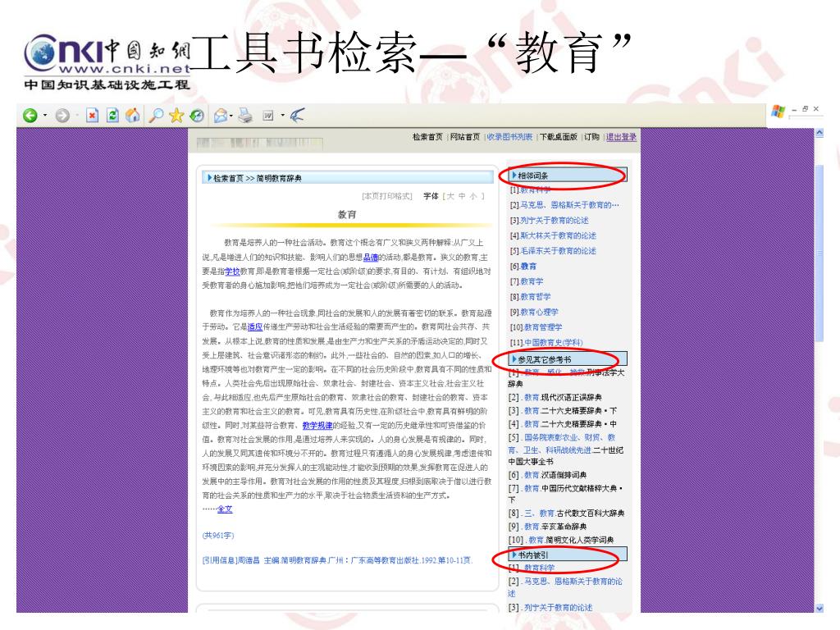The width and height of the screenshot is (840, 630).
Task: Open adjacent entry 列宁关于教育的论述
Action: 554,220
